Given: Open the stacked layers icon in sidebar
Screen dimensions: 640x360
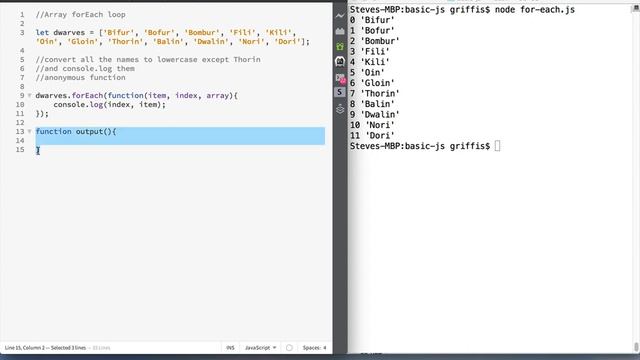Looking at the screenshot, I should pyautogui.click(x=340, y=109).
